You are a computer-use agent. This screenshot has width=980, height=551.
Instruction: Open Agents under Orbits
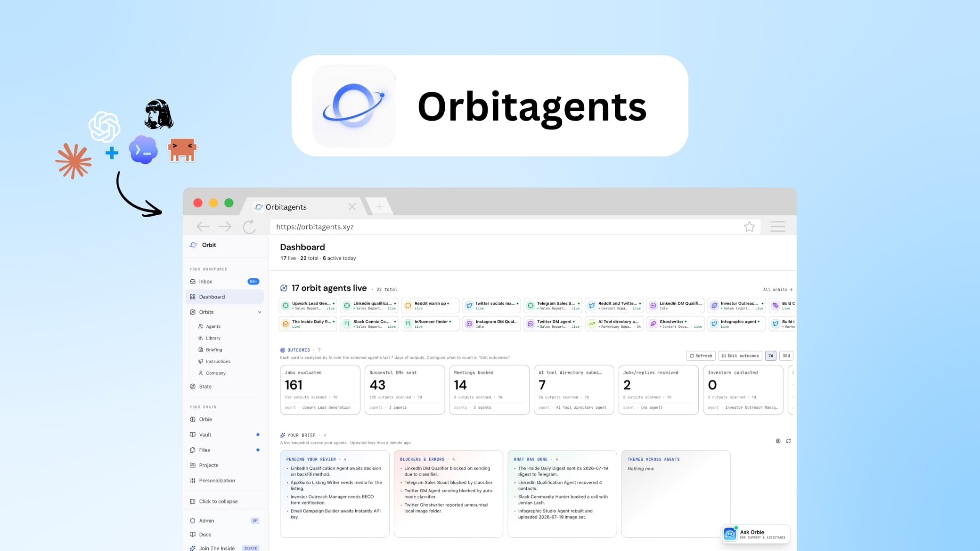pos(213,326)
